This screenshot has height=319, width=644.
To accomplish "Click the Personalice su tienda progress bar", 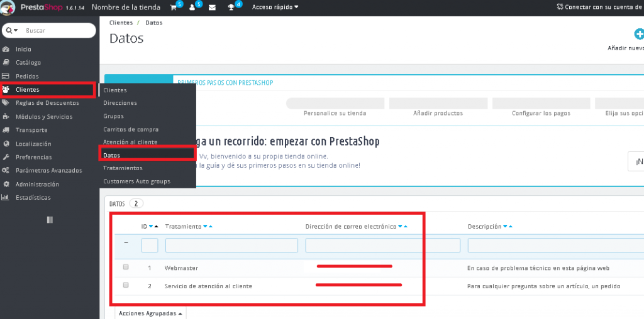I will pyautogui.click(x=335, y=104).
